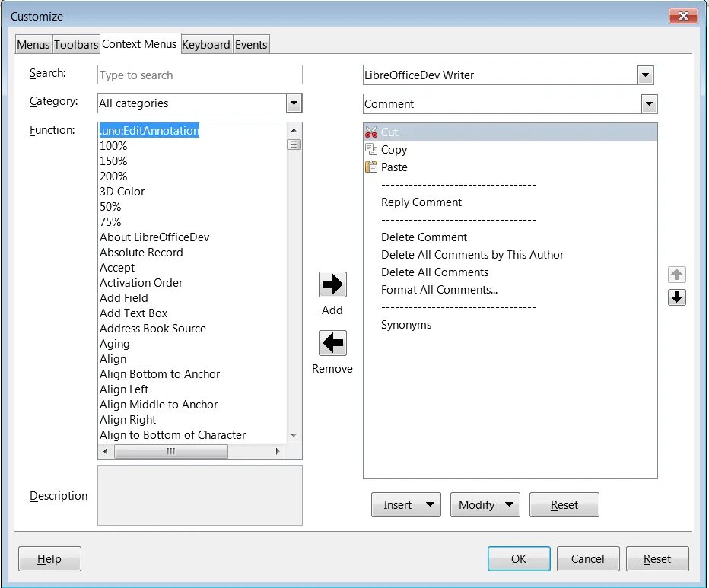This screenshot has width=709, height=588.
Task: Select Delete All Comments entry
Action: 510,272
